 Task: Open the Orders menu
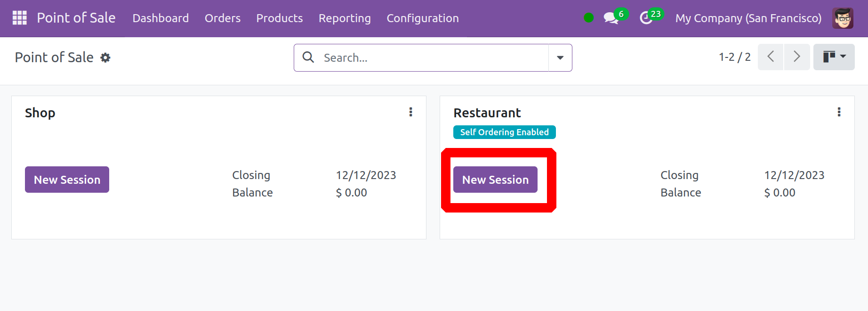click(x=222, y=18)
